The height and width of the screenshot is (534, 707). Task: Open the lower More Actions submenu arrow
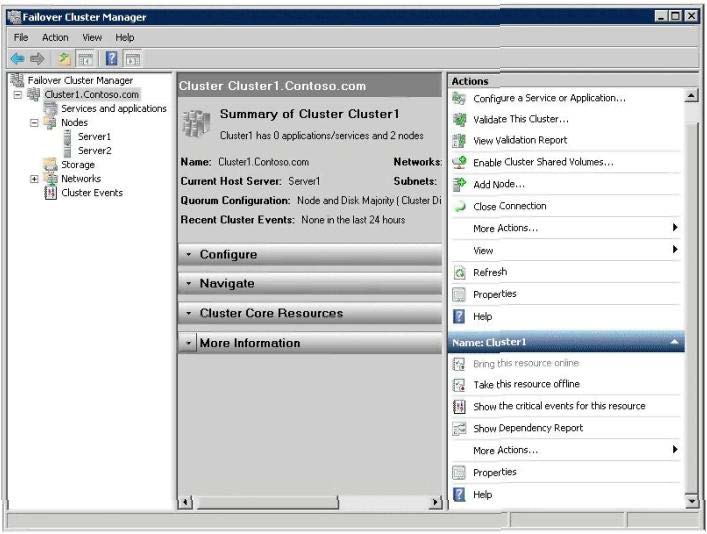click(675, 449)
